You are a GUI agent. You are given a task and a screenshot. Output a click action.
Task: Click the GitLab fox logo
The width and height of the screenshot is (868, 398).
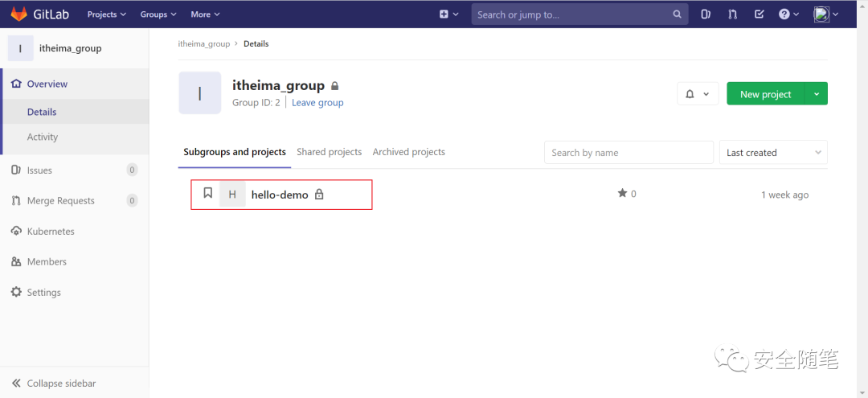coord(18,14)
